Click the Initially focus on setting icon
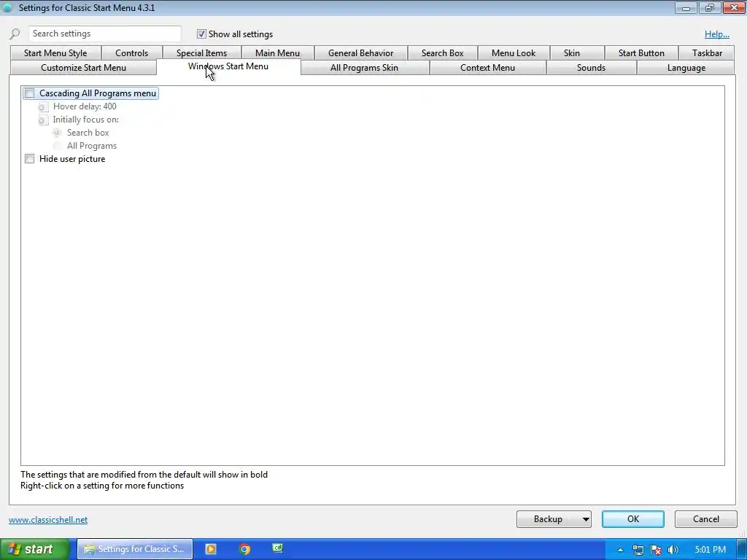This screenshot has height=560, width=747. click(x=43, y=120)
